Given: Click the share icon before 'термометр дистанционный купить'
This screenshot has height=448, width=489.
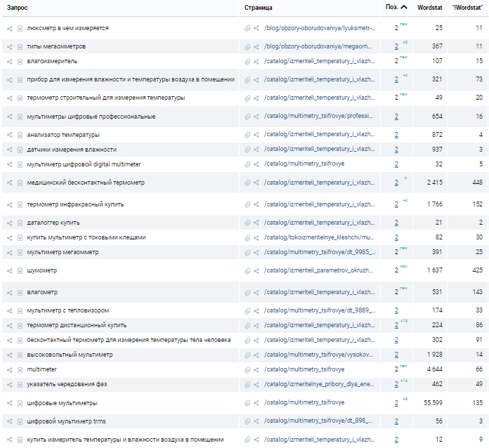Looking at the screenshot, I should click(x=10, y=326).
